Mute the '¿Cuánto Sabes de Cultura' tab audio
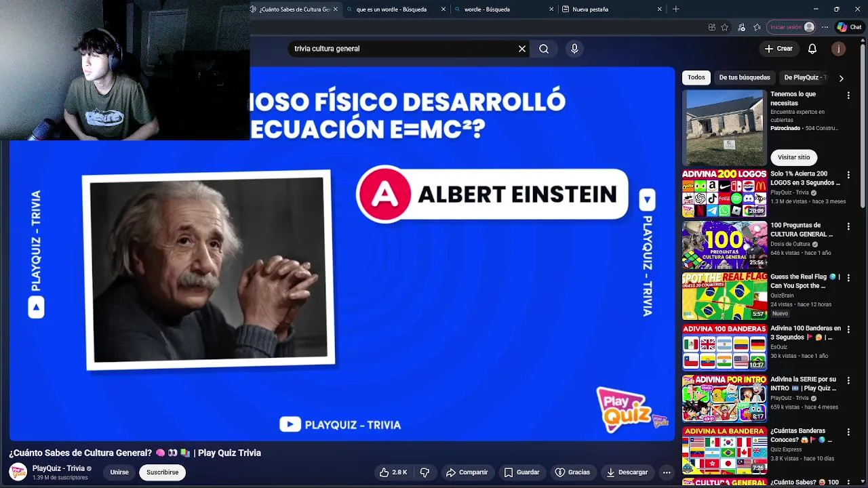Screen dimensions: 868x488 (x=253, y=9)
